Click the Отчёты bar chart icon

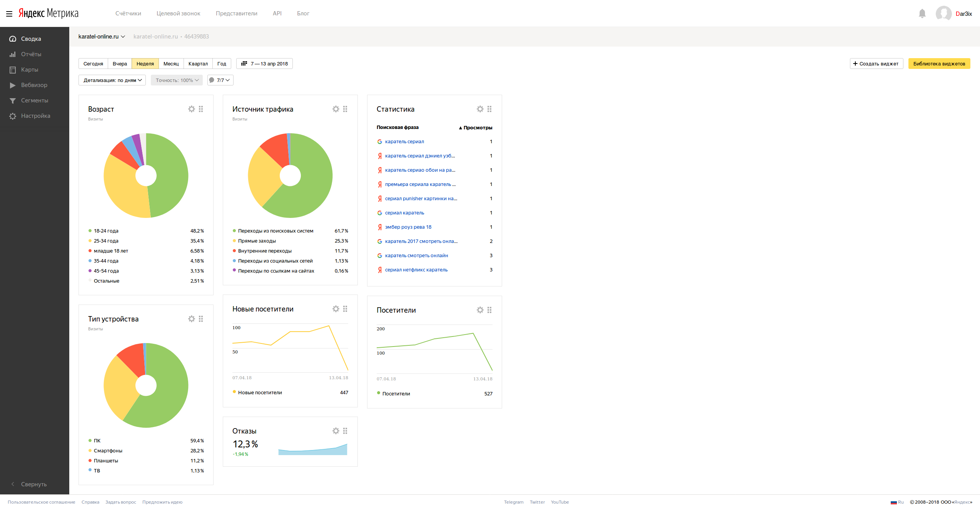[x=13, y=54]
